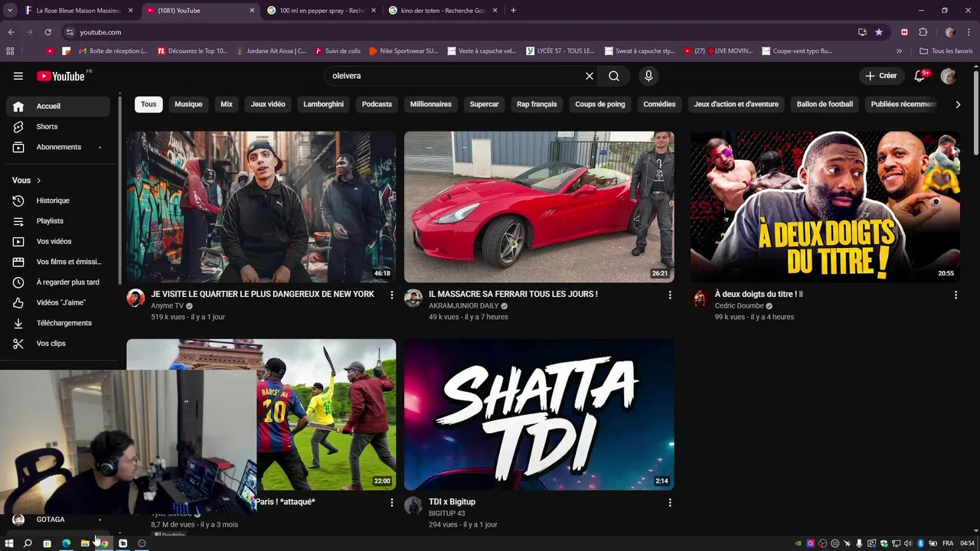Image resolution: width=980 pixels, height=551 pixels.
Task: Open options for the New York video
Action: point(392,295)
